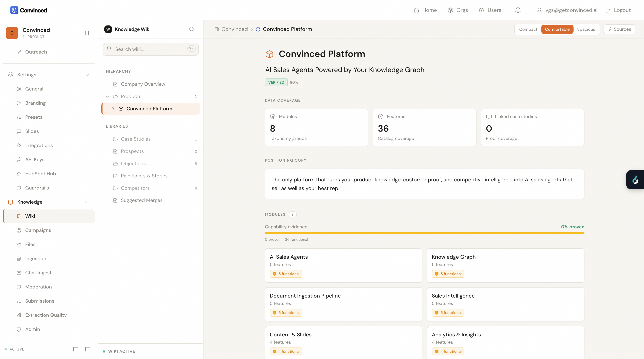The width and height of the screenshot is (644, 359).
Task: Click the orange C organization avatar
Action: [12, 33]
